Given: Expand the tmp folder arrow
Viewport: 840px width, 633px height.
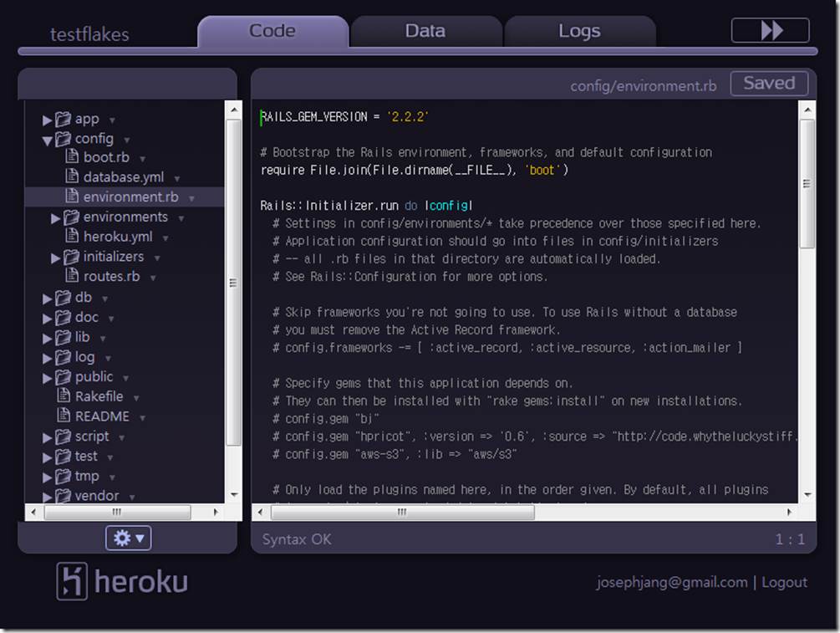Looking at the screenshot, I should pos(47,477).
